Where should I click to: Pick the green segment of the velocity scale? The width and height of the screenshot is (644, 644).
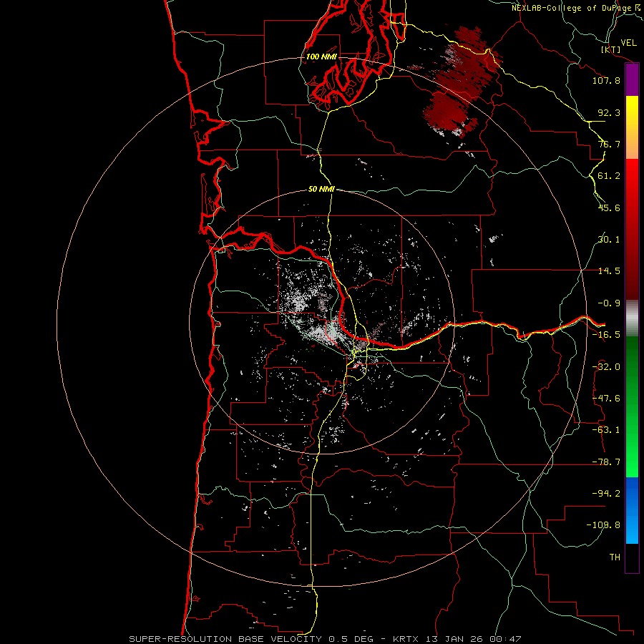632,406
